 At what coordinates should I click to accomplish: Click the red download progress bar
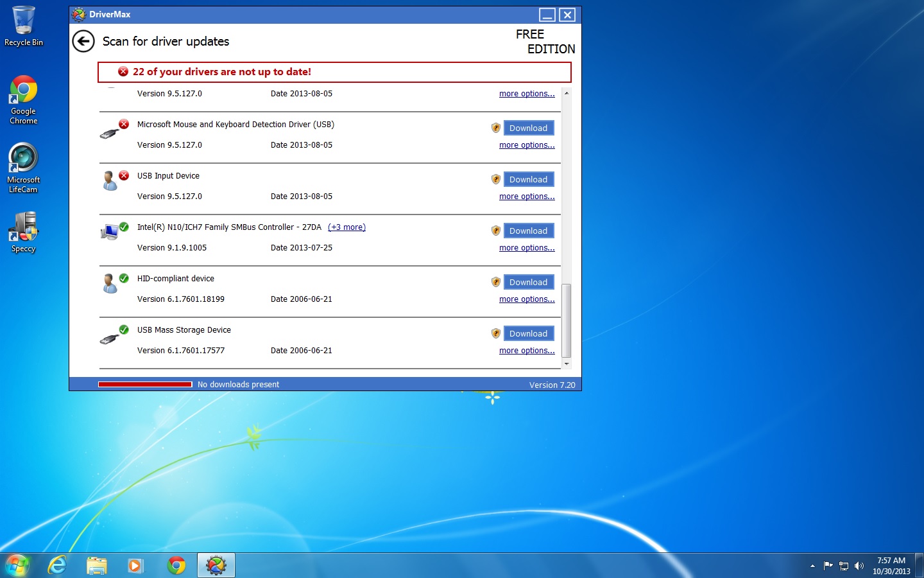145,385
